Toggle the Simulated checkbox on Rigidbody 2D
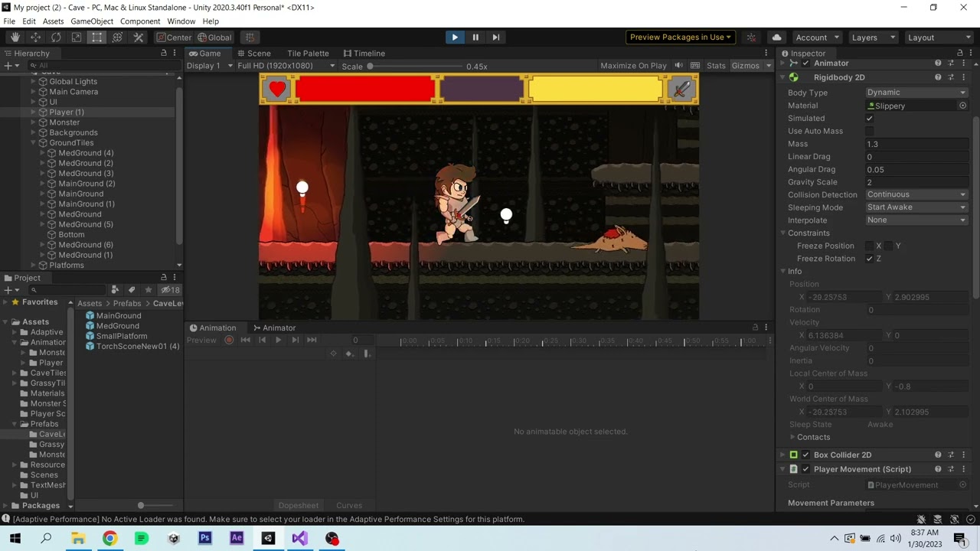The image size is (980, 551). [870, 118]
